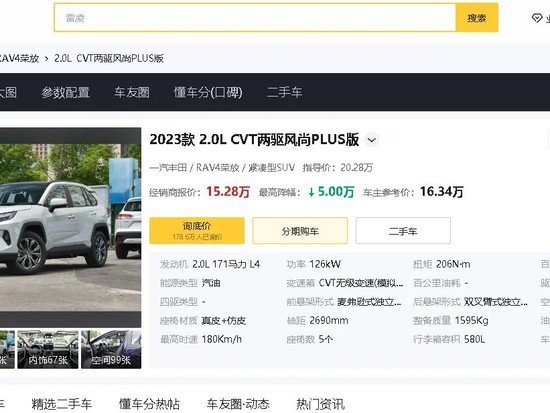
Task: Click front suspension value 麦弗逊式独立
Action: point(369,302)
